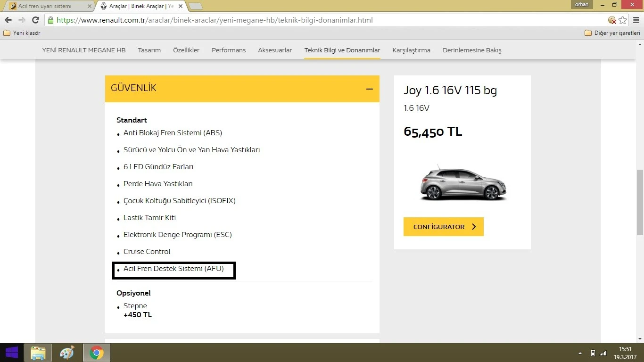Click the battery tray icon
Image resolution: width=644 pixels, height=362 pixels.
593,353
